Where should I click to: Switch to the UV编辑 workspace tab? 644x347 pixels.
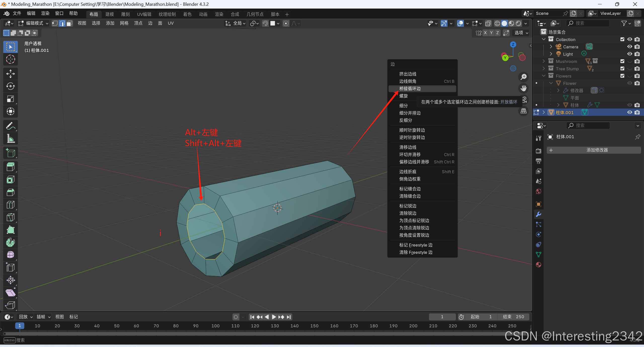click(x=144, y=14)
